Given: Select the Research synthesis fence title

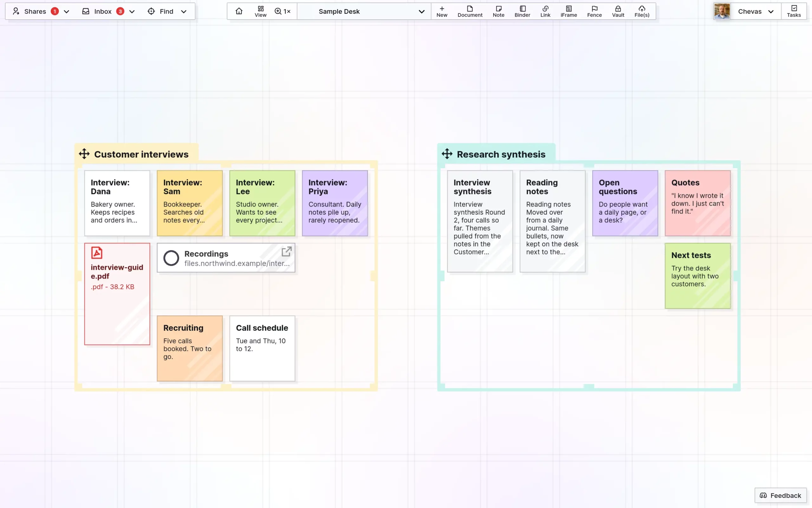Looking at the screenshot, I should coord(501,154).
